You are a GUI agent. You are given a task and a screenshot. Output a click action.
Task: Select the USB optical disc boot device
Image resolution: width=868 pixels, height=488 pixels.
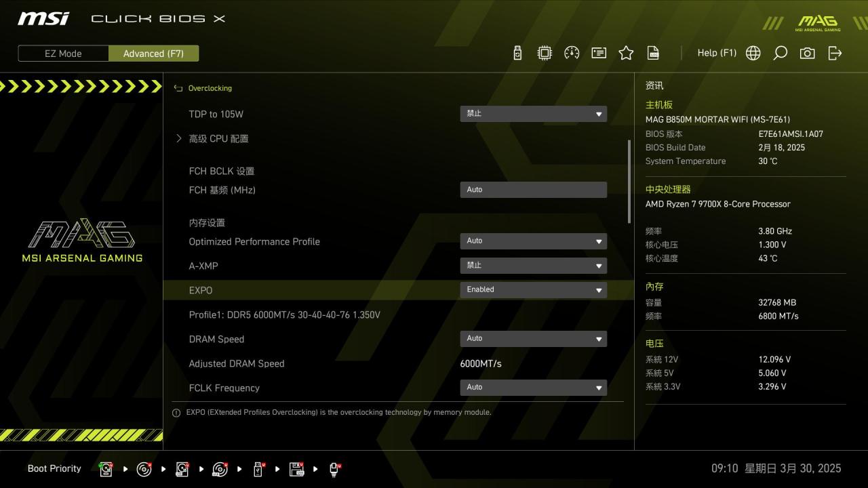click(x=220, y=469)
